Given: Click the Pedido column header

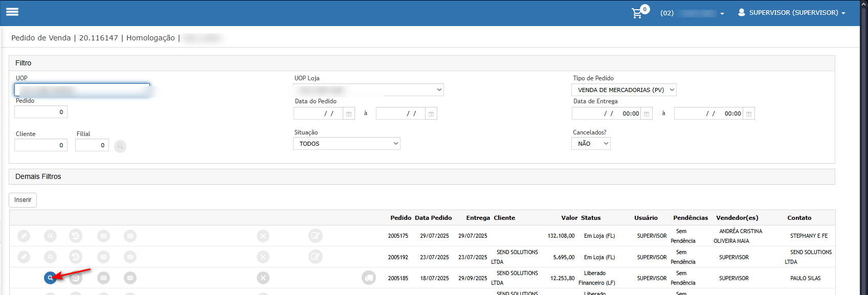Looking at the screenshot, I should 401,218.
